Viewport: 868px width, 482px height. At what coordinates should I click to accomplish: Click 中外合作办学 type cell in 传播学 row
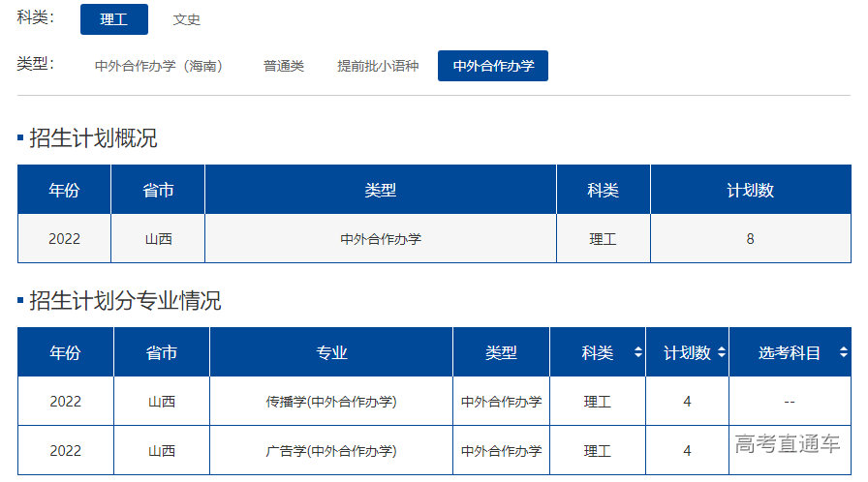(501, 402)
